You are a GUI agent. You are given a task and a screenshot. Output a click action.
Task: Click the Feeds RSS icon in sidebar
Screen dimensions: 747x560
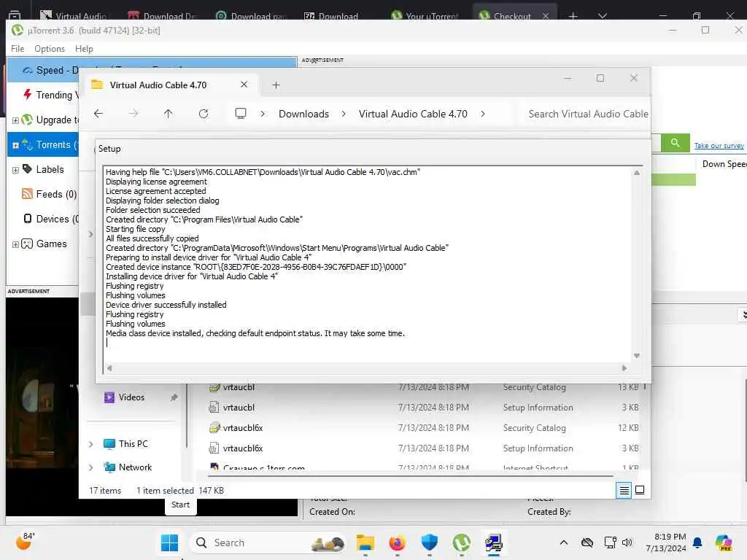(27, 193)
